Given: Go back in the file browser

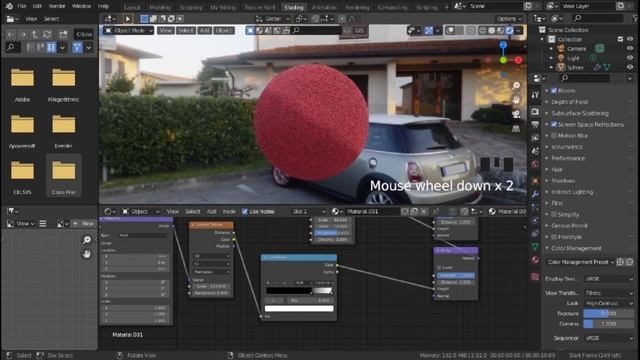Looking at the screenshot, I should [x=11, y=35].
